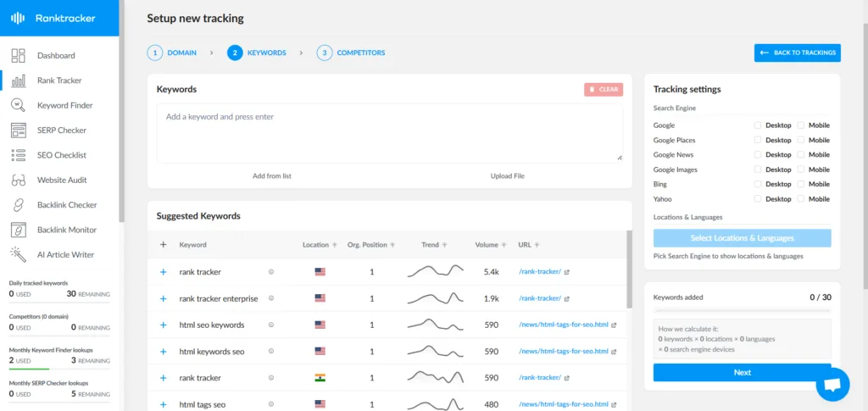Enable Google Mobile checkbox
This screenshot has width=868, height=411.
[801, 125]
